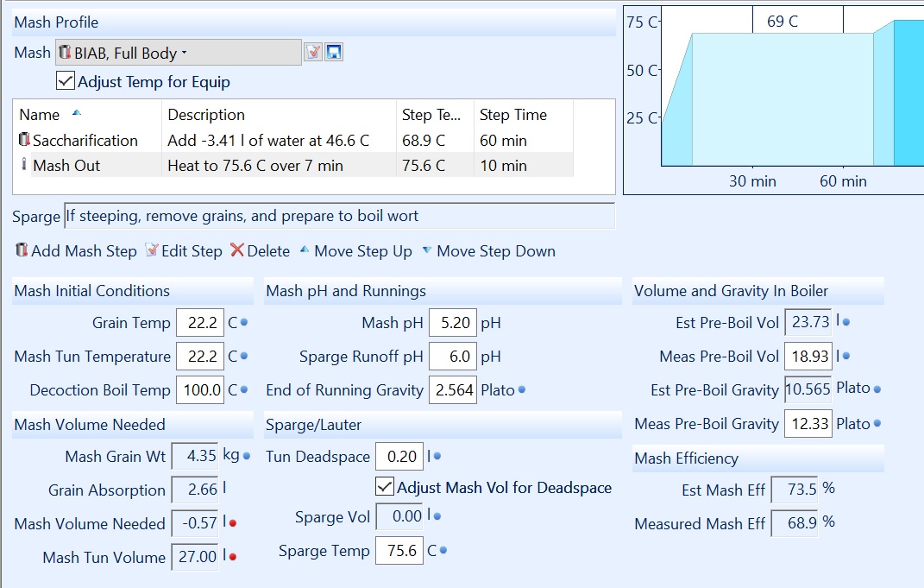Click the Mash pH input field

pyautogui.click(x=452, y=323)
